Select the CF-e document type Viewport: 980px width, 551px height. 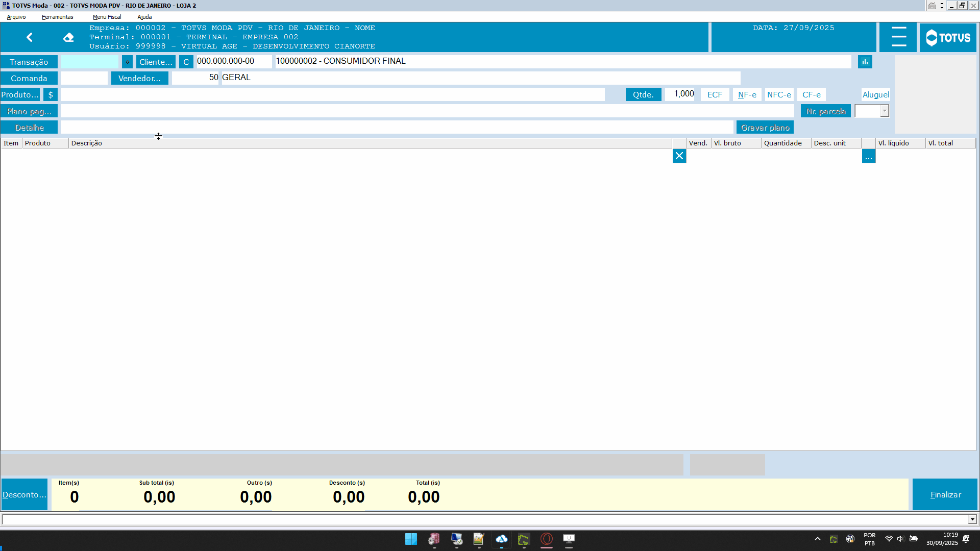point(812,95)
